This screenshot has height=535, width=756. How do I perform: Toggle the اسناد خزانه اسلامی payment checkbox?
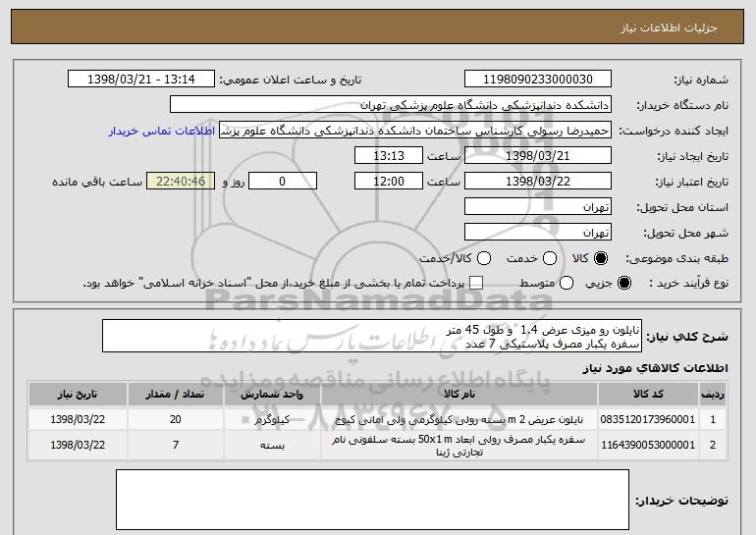(x=476, y=283)
